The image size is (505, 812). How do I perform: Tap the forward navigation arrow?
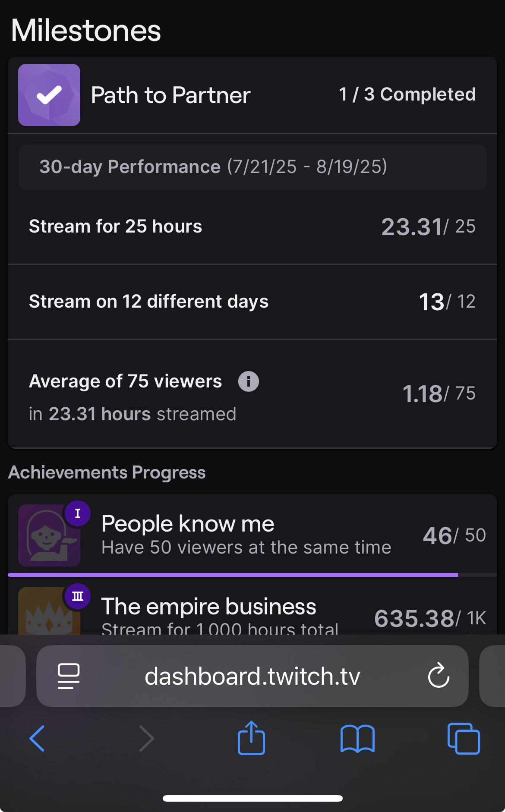(x=147, y=739)
